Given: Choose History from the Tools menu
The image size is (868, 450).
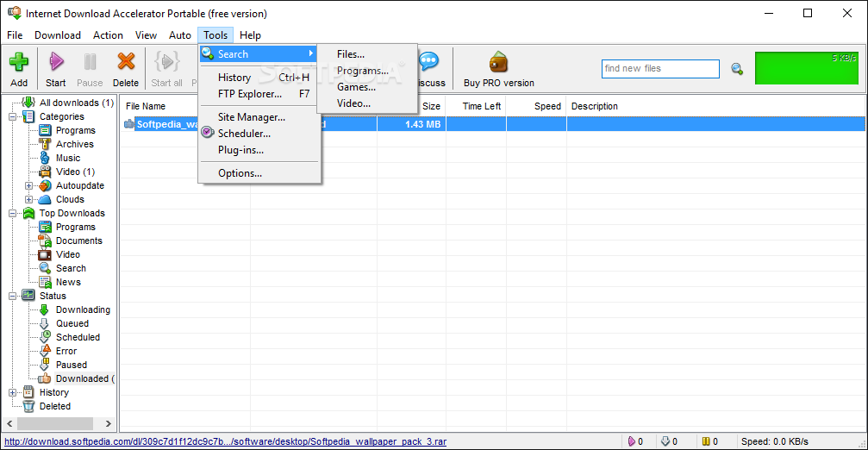Looking at the screenshot, I should coord(259,78).
